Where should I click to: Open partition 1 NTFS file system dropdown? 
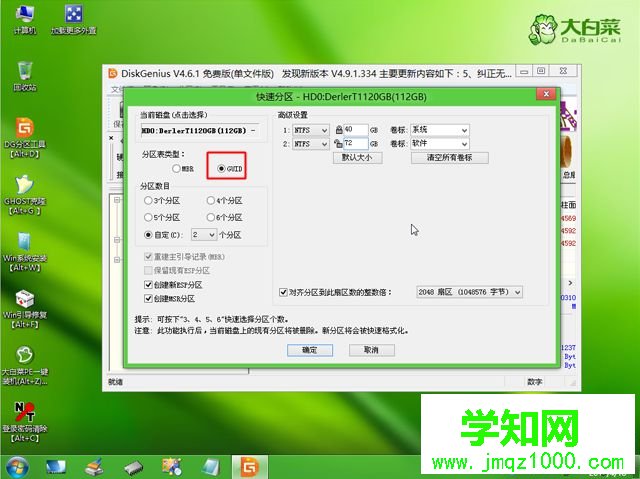pos(311,130)
